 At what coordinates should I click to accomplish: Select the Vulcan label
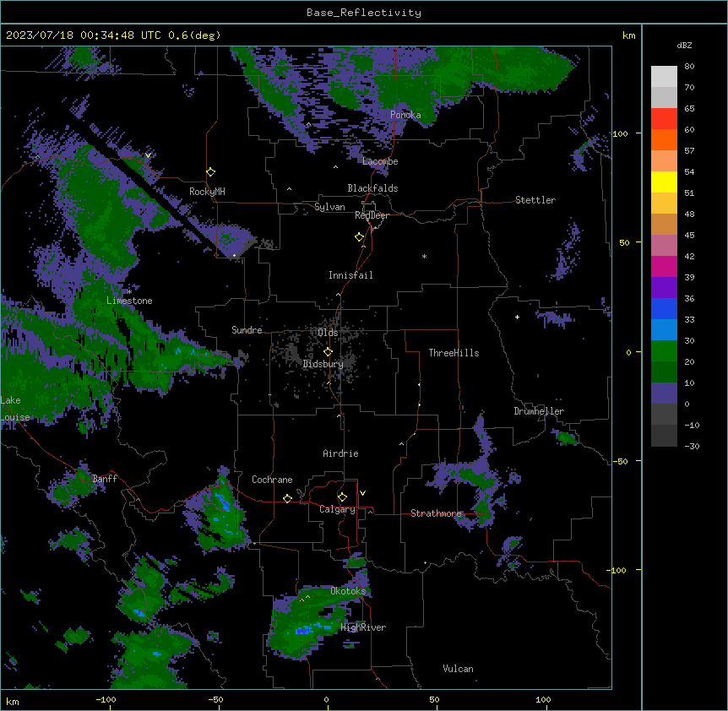pyautogui.click(x=459, y=669)
